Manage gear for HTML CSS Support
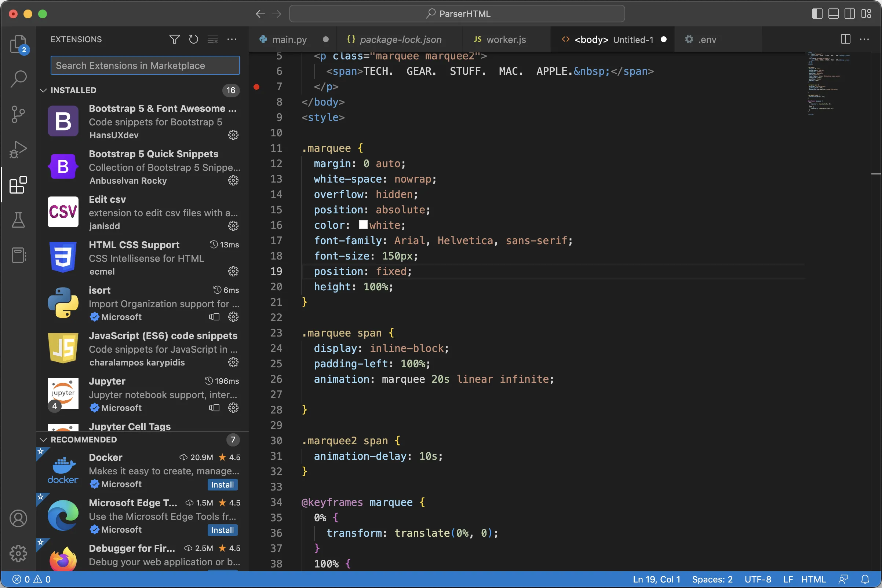Image resolution: width=882 pixels, height=588 pixels. tap(233, 271)
